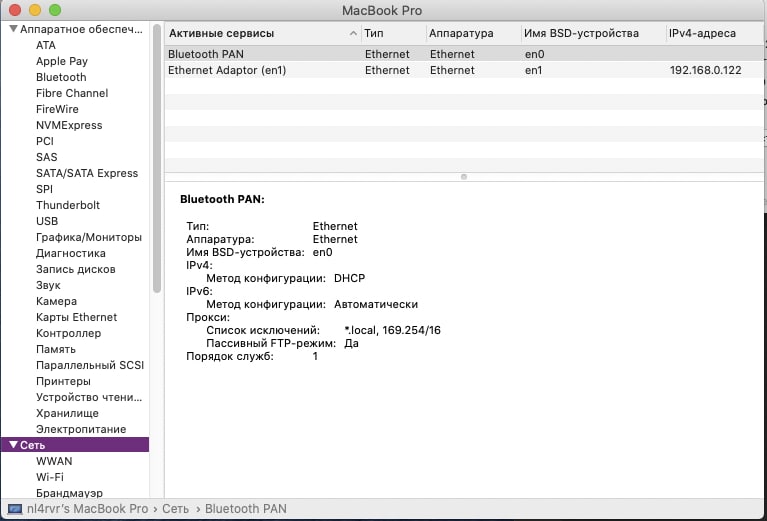Open Fibre Channel entry
The width and height of the screenshot is (767, 521).
pyautogui.click(x=72, y=93)
